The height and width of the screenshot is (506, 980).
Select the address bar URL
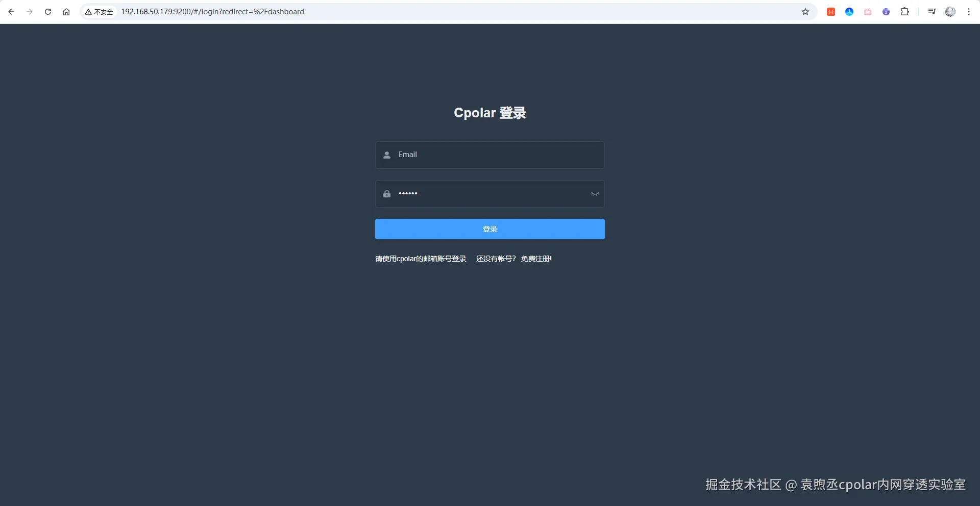212,12
